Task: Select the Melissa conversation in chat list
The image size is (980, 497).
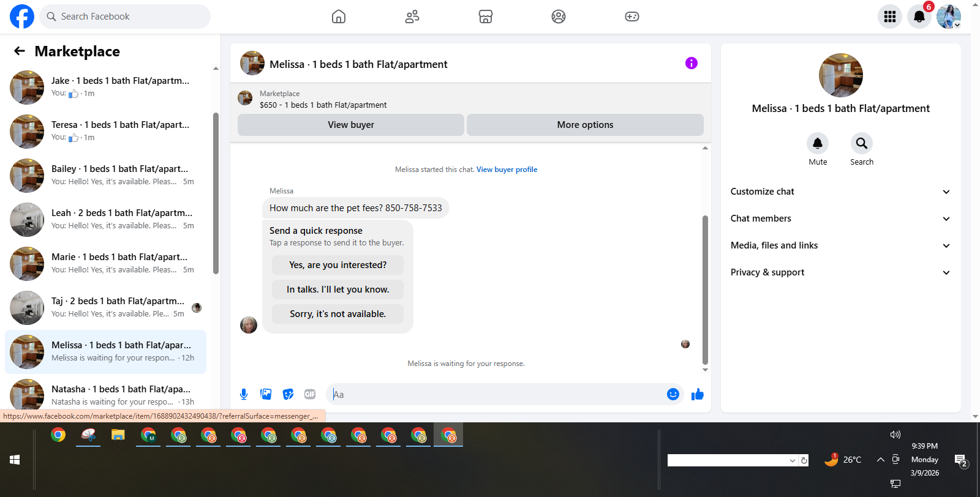Action: coord(105,352)
